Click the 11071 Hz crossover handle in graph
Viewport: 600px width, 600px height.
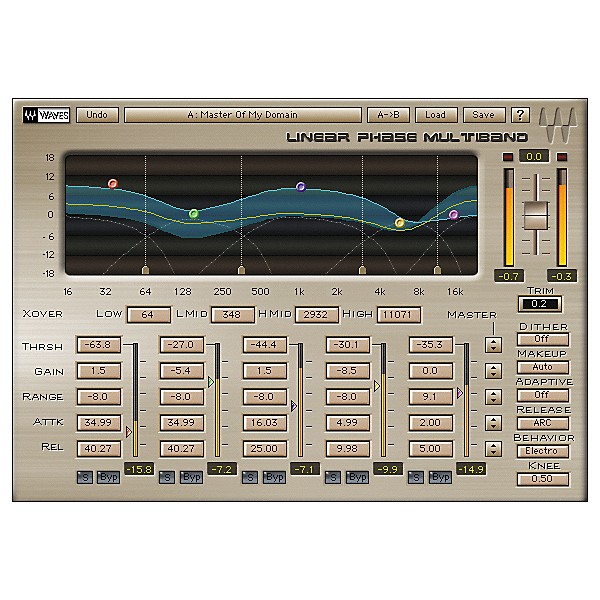pyautogui.click(x=437, y=270)
